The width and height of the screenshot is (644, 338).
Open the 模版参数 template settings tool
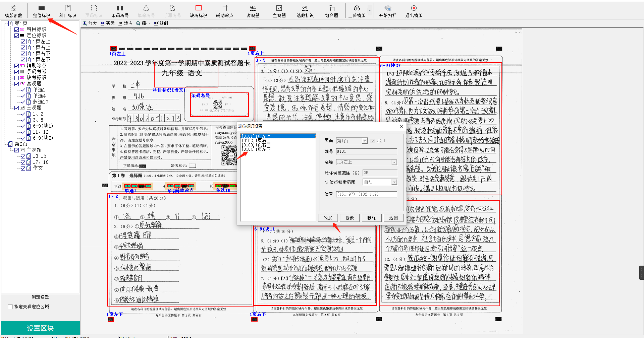(13, 11)
